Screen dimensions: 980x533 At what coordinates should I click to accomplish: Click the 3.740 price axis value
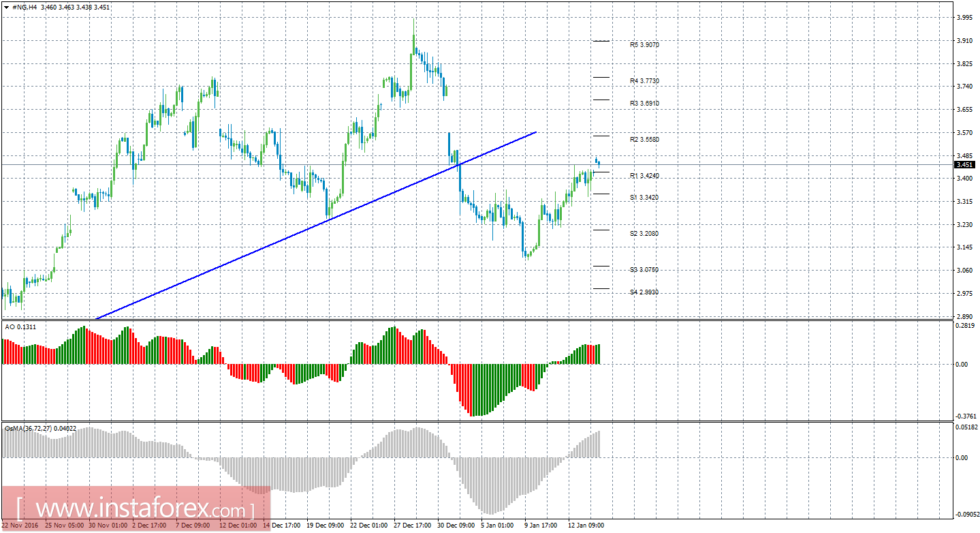click(964, 87)
